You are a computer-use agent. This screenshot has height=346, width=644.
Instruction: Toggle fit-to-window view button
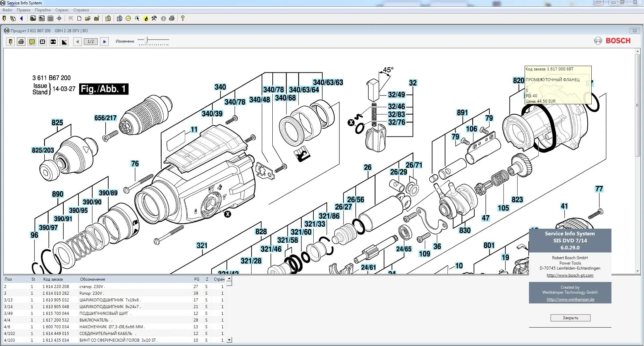pos(43,42)
